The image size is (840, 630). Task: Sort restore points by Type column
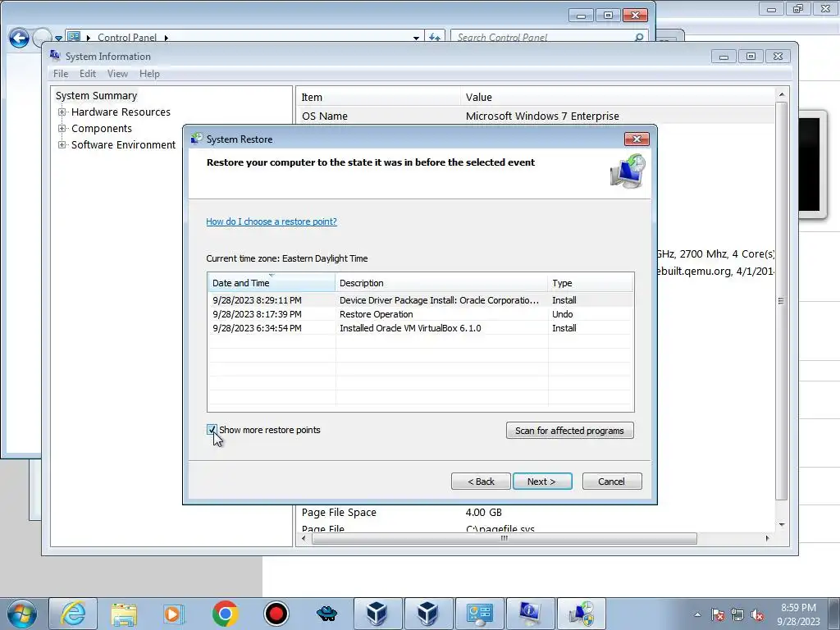click(591, 283)
